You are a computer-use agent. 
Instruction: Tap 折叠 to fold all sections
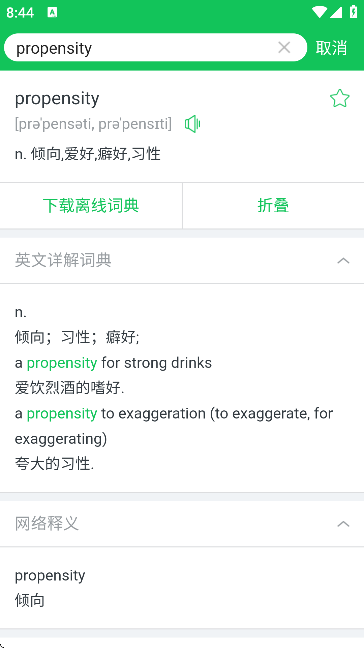point(273,205)
